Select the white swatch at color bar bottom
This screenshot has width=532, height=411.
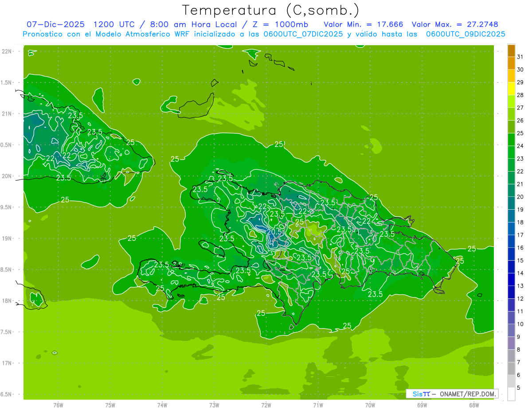pos(511,394)
